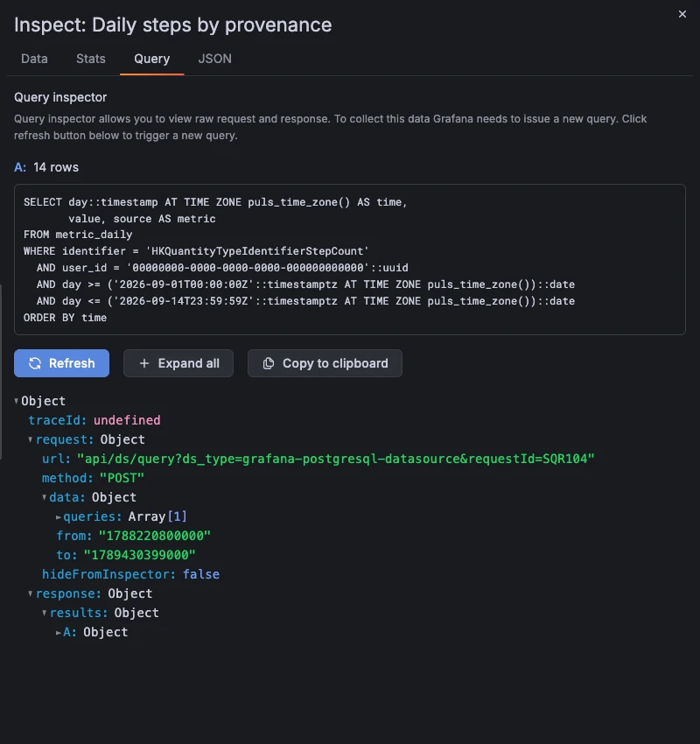Copy query response to clipboard

[x=325, y=363]
